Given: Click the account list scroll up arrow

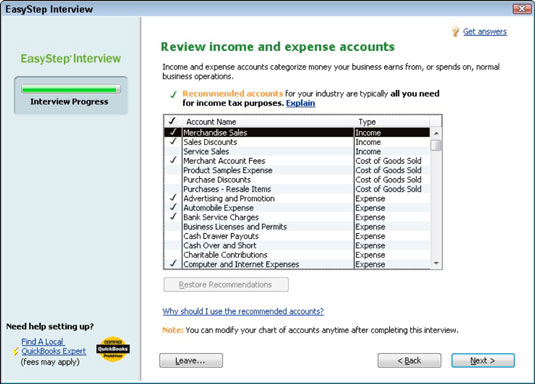Looking at the screenshot, I should click(x=436, y=133).
